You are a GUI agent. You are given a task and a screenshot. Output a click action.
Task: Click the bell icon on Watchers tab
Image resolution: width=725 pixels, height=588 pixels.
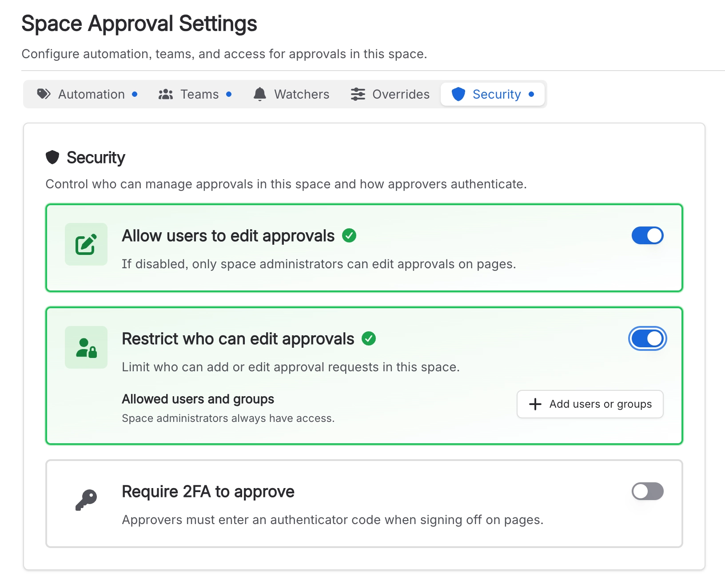[260, 94]
